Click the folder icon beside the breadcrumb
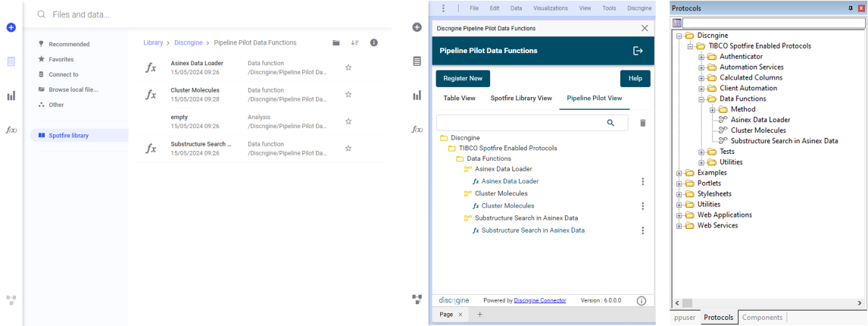The width and height of the screenshot is (868, 326). (x=336, y=42)
